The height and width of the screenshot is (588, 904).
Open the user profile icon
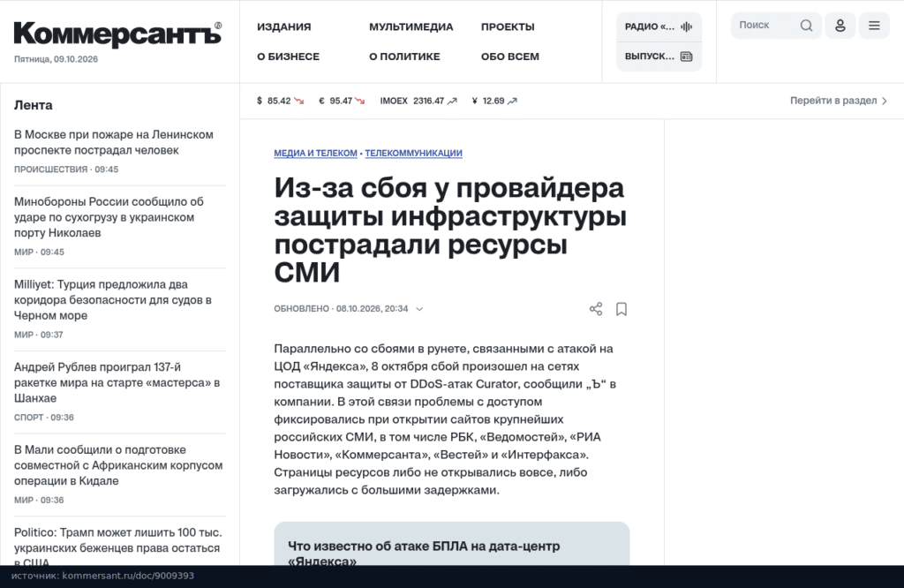[840, 26]
